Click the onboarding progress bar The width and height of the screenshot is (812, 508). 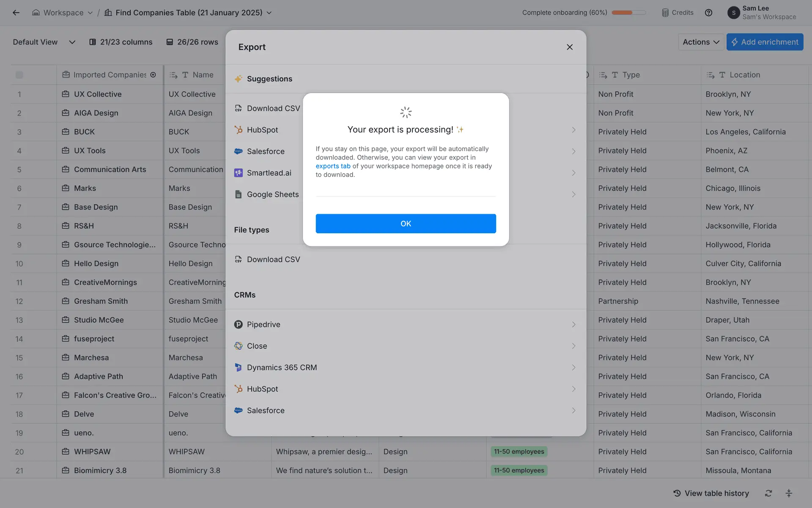point(628,13)
